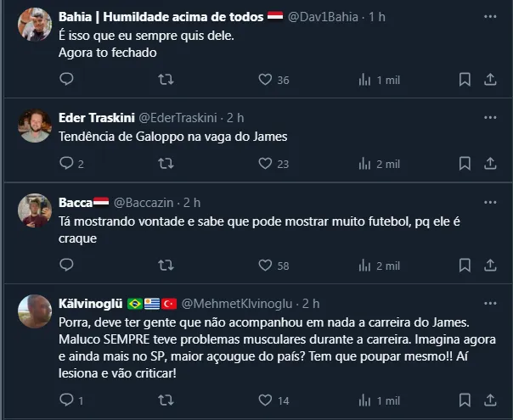View analytics on Eder Traskini's tweet

pos(365,164)
